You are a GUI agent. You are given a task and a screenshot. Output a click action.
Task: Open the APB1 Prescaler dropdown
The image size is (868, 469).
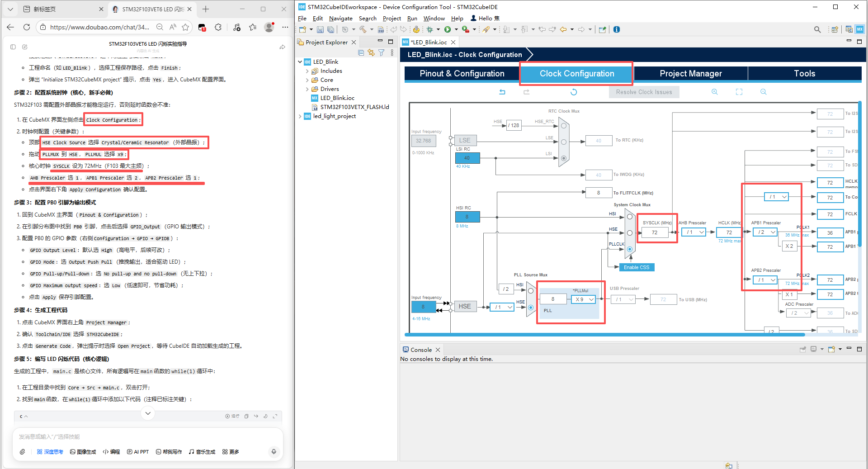(765, 232)
